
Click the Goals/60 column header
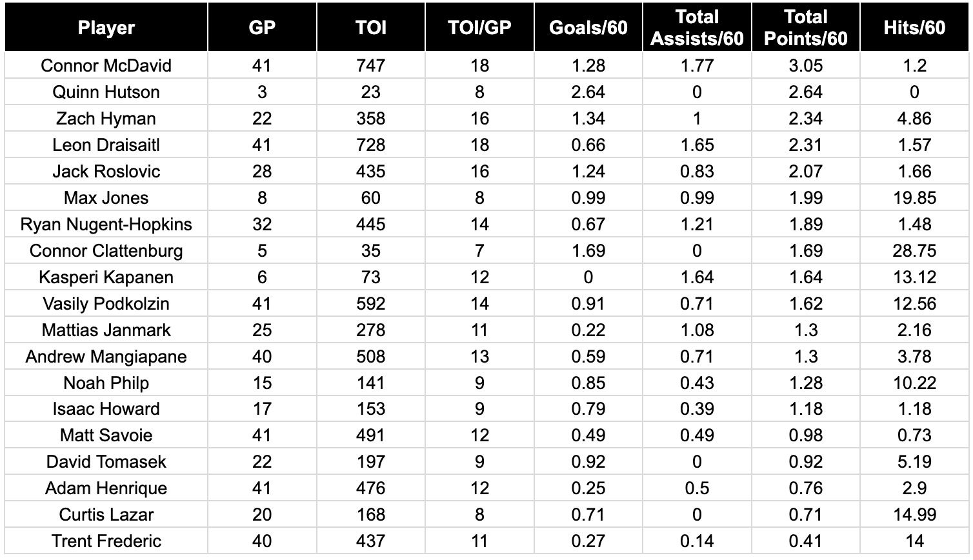pos(588,28)
